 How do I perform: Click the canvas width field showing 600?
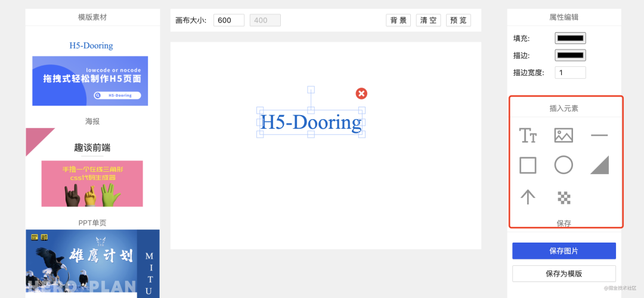[x=229, y=20]
